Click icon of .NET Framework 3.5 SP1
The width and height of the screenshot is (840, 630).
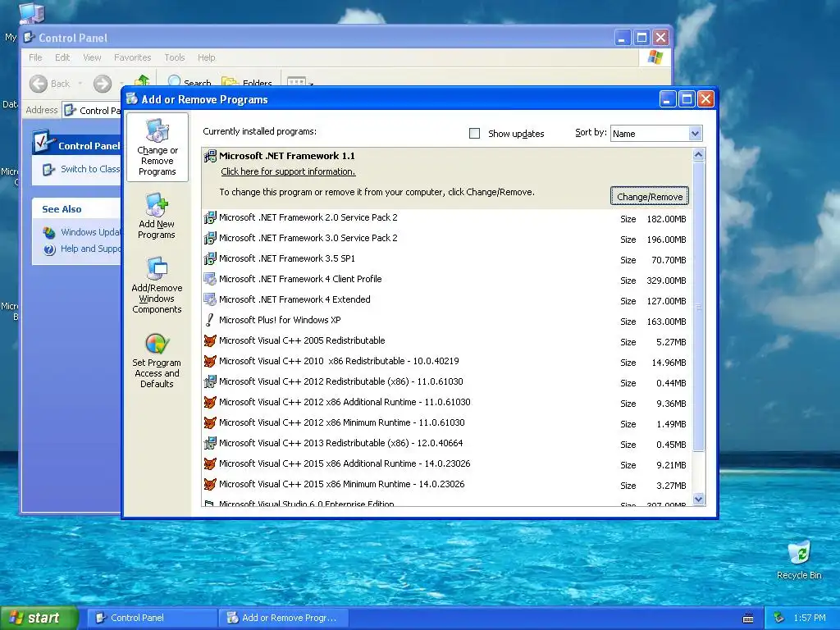pyautogui.click(x=210, y=258)
